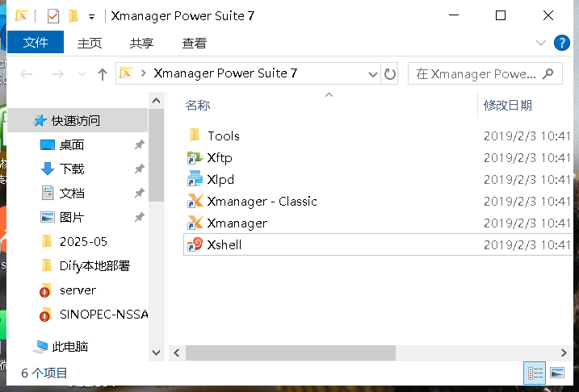Sort files by the 名称 column header

tap(198, 106)
